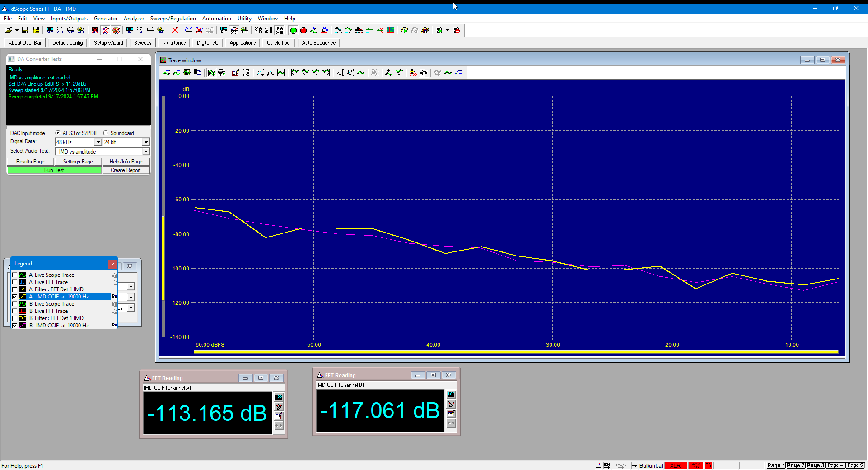Viewport: 868px width, 470px height.
Task: Click the red stop circle icon
Action: 303,30
